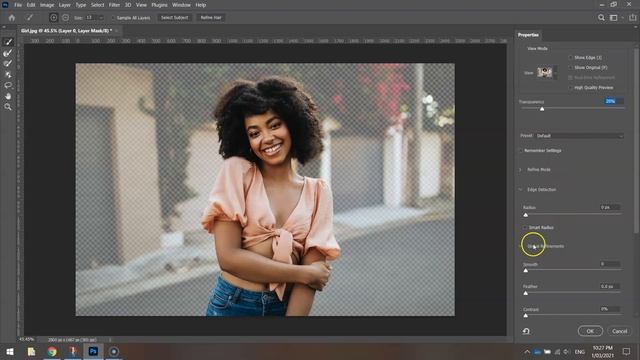
Task: Expand the Refine Mode section
Action: [520, 169]
